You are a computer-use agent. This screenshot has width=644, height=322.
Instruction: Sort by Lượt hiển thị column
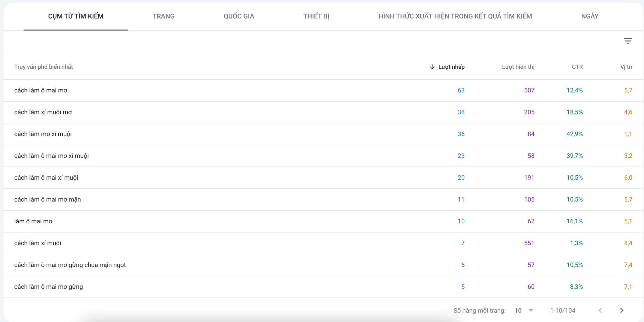point(518,67)
